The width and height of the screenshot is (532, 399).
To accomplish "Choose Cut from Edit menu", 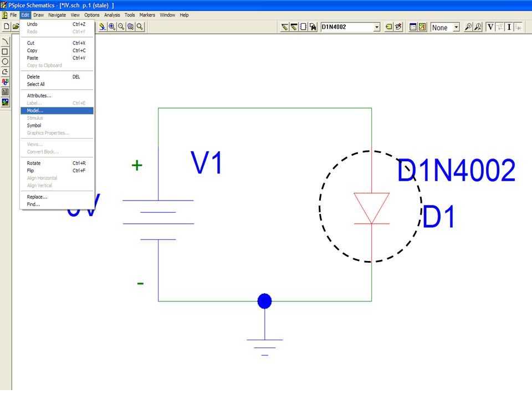I will pos(57,43).
